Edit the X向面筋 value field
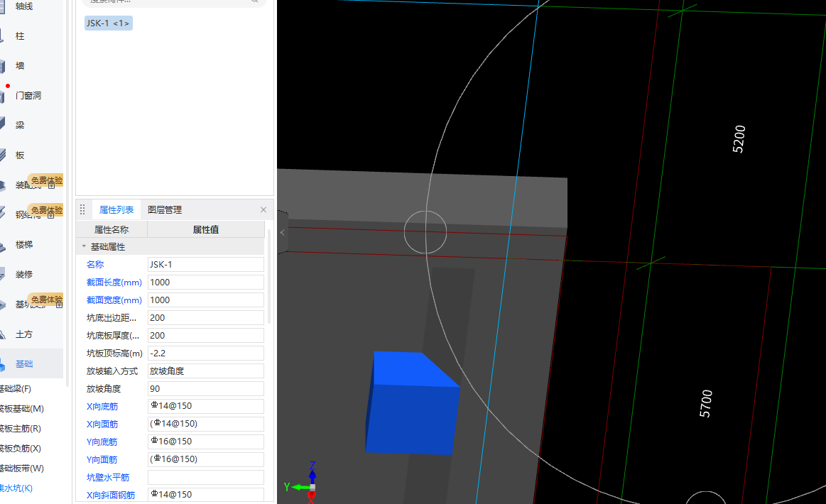 [x=205, y=424]
